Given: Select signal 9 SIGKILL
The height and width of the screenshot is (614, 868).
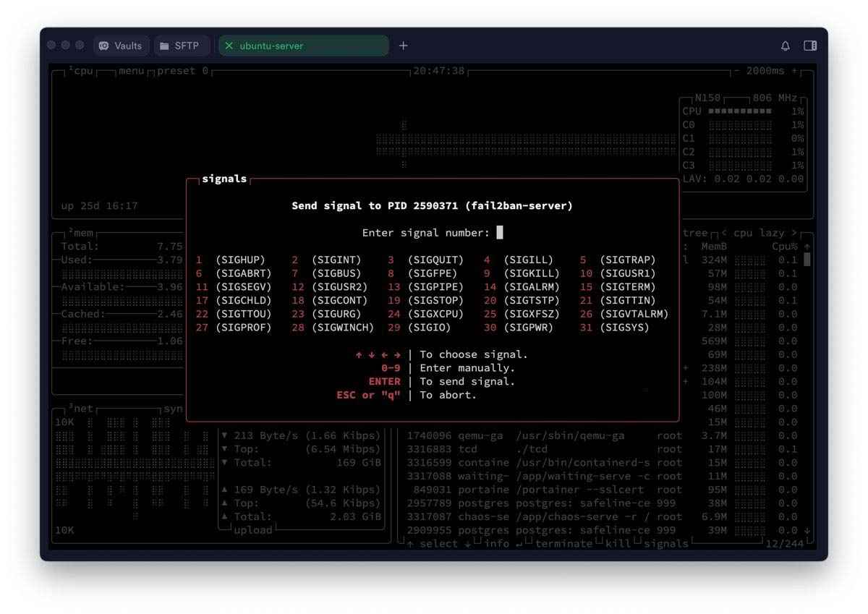Looking at the screenshot, I should pos(521,273).
